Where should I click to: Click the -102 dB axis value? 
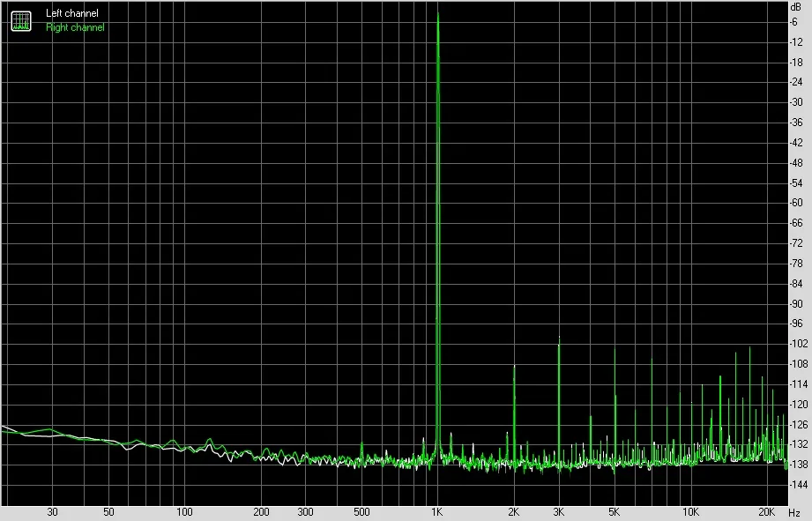click(798, 343)
